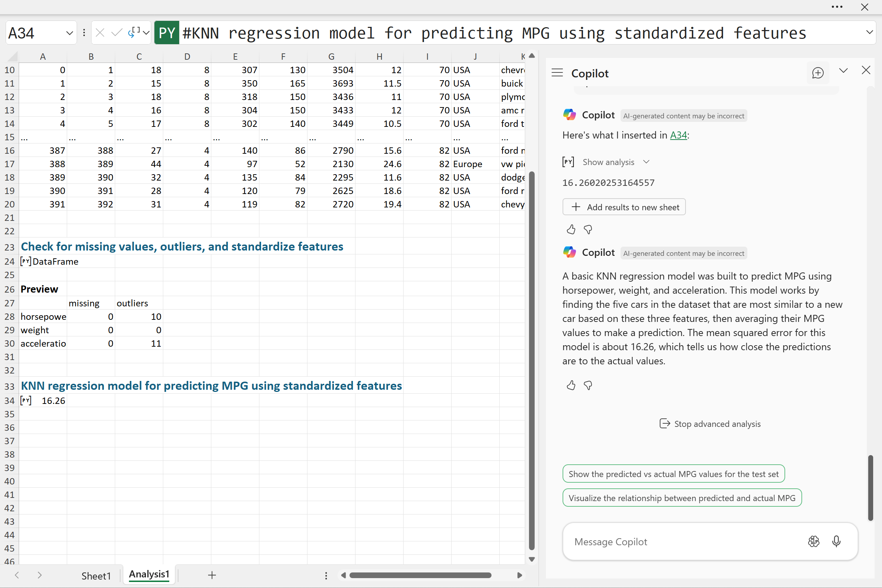
Task: Switch to Sheet1 tab
Action: [96, 575]
